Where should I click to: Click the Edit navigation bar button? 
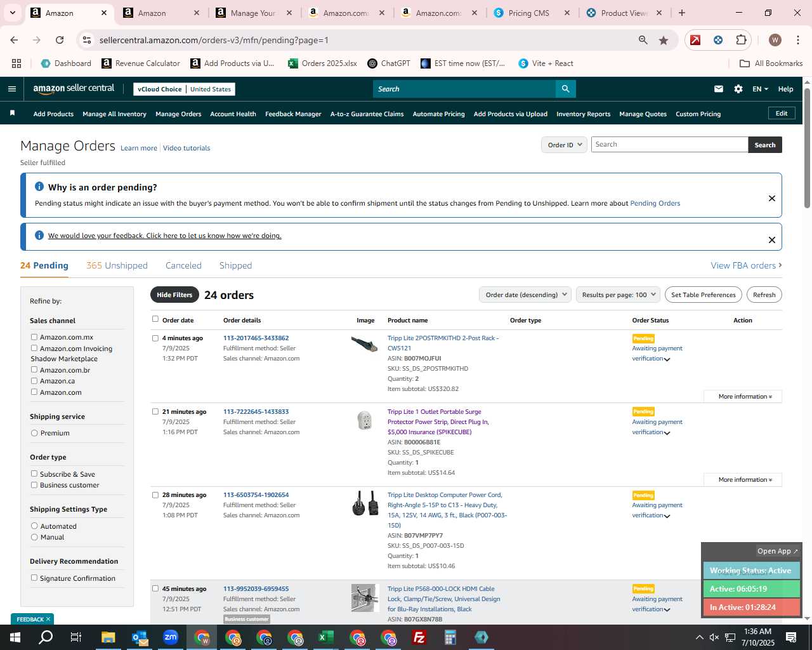point(782,113)
